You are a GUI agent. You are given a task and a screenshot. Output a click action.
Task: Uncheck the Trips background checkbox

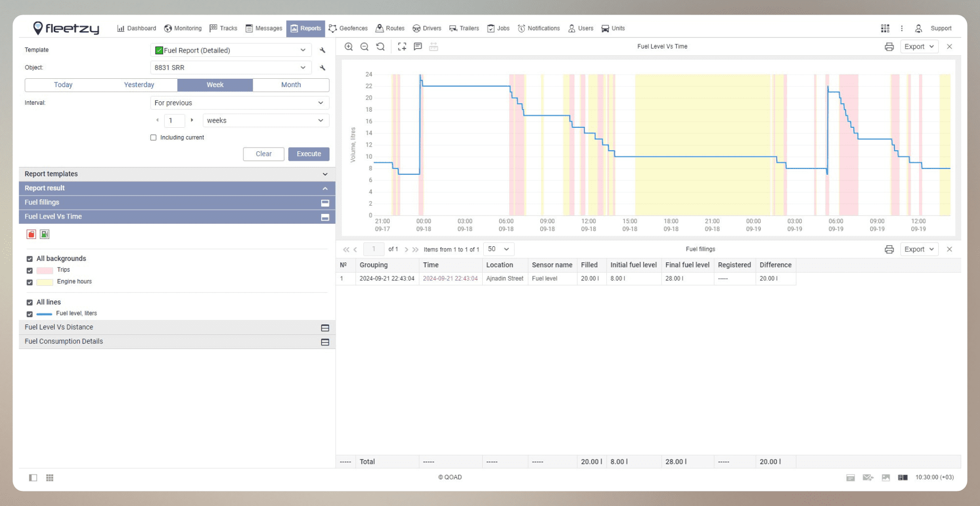tap(30, 270)
